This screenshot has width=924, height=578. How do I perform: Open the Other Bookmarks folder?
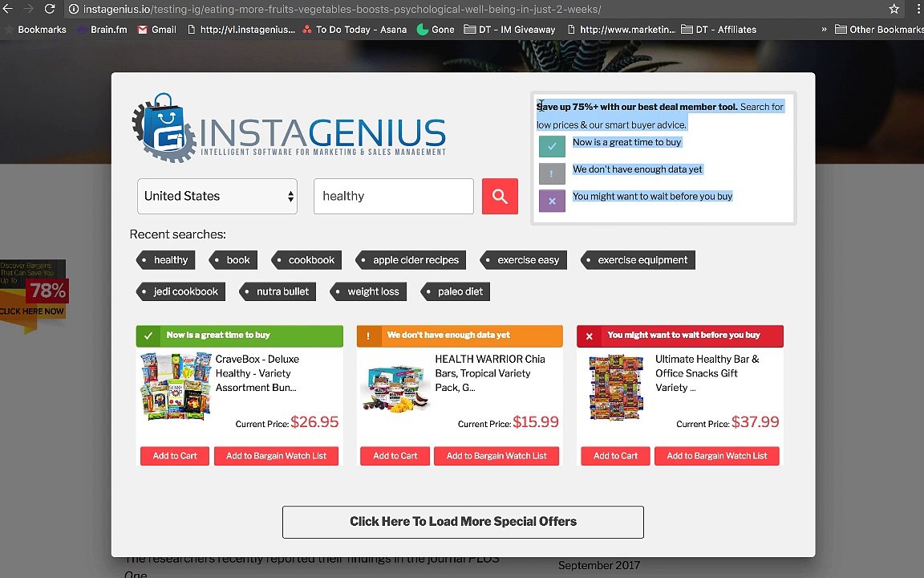click(x=879, y=30)
